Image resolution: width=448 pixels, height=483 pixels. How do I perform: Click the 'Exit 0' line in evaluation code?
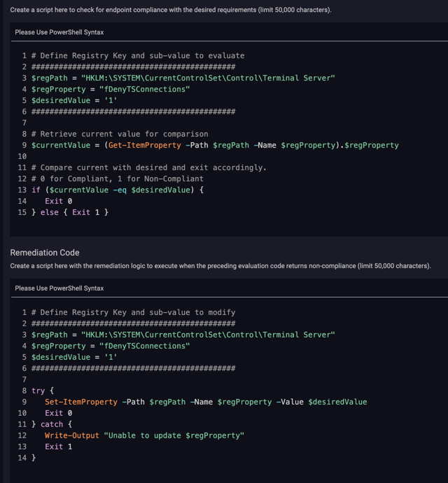coord(59,201)
